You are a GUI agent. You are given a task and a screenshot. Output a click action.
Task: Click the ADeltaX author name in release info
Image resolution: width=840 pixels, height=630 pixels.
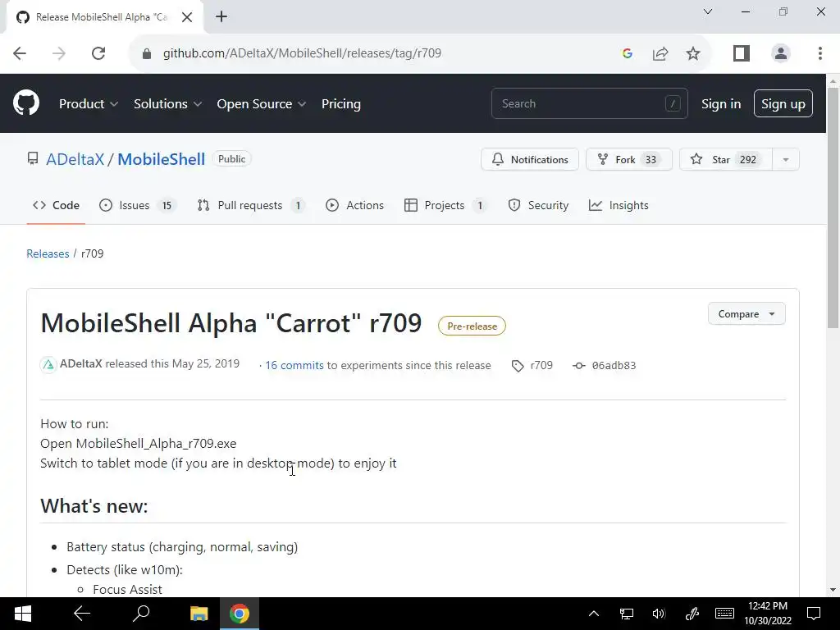click(81, 363)
